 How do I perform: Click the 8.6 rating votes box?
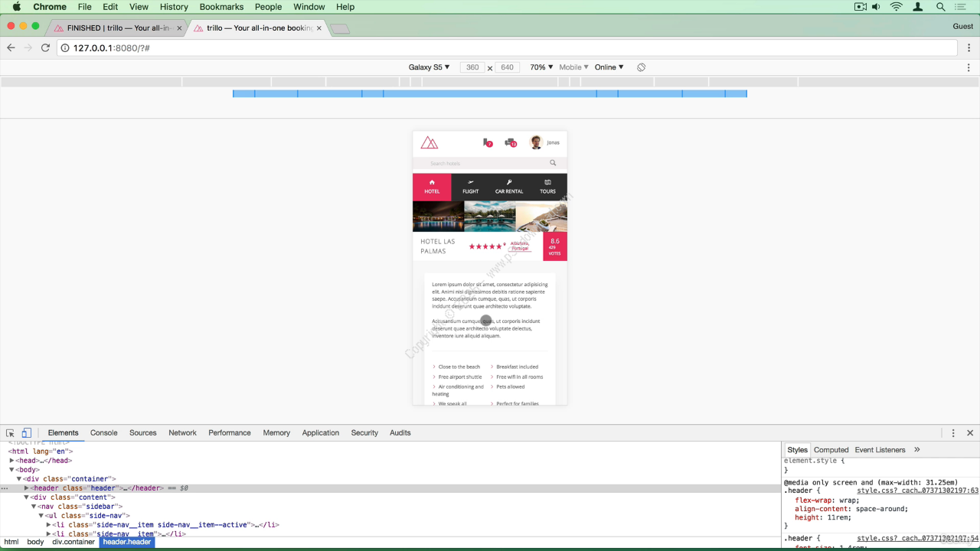pos(555,246)
